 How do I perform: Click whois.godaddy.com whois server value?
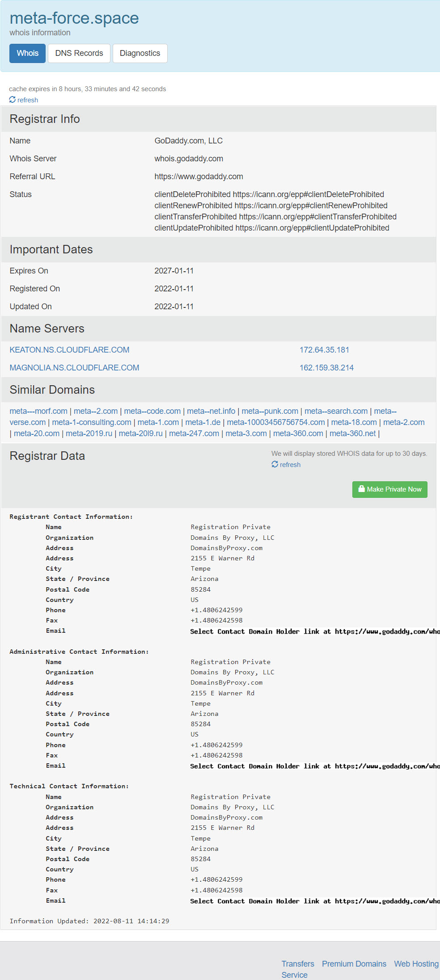tap(189, 159)
